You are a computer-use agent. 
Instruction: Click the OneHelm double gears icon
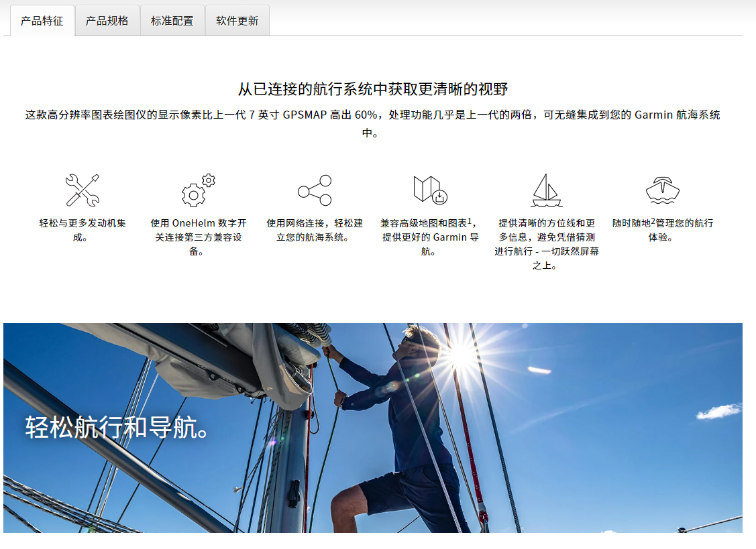pyautogui.click(x=198, y=190)
